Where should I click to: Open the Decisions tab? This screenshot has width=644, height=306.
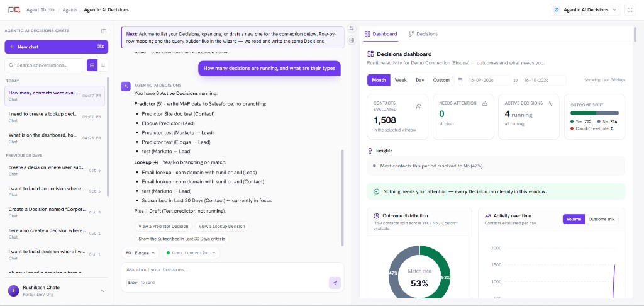[423, 34]
